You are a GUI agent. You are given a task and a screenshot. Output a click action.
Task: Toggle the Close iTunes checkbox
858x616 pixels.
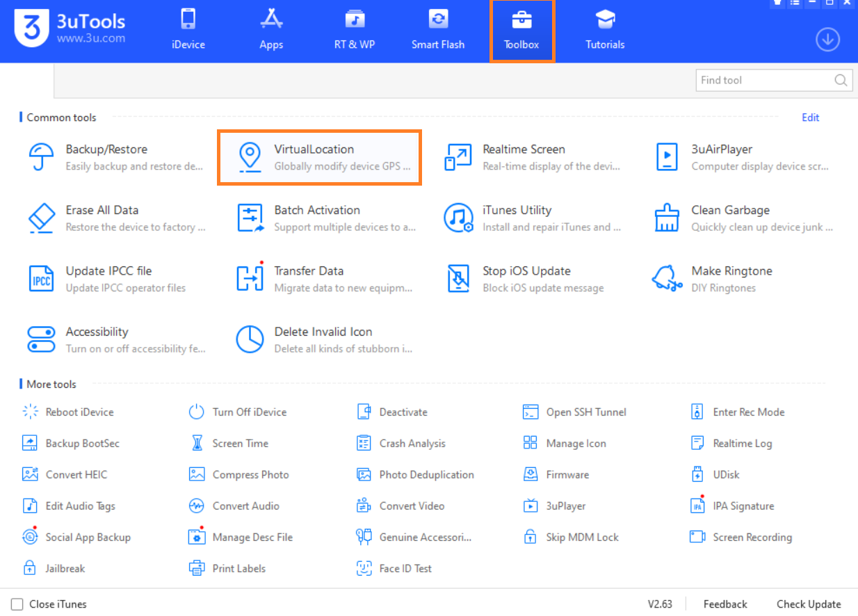pyautogui.click(x=17, y=604)
